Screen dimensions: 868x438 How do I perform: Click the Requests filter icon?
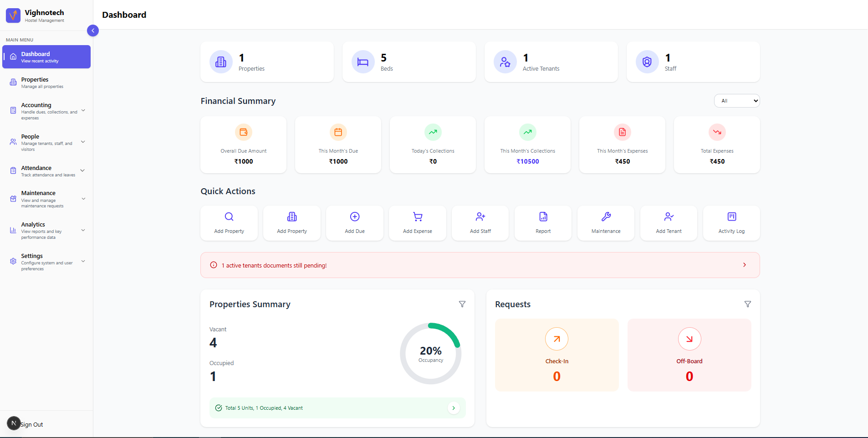pos(747,304)
